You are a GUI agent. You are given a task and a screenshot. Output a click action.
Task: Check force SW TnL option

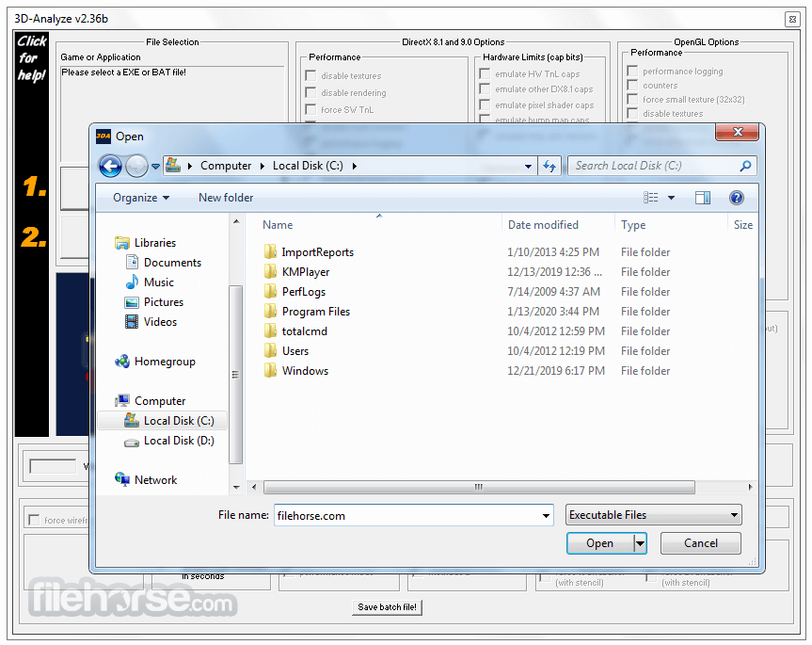coord(310,110)
